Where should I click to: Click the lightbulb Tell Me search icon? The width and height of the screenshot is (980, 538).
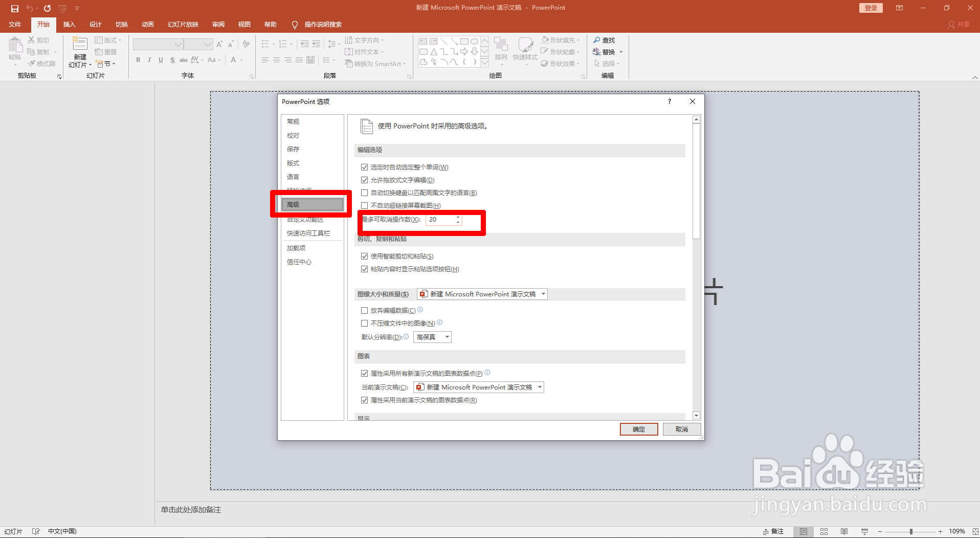295,25
